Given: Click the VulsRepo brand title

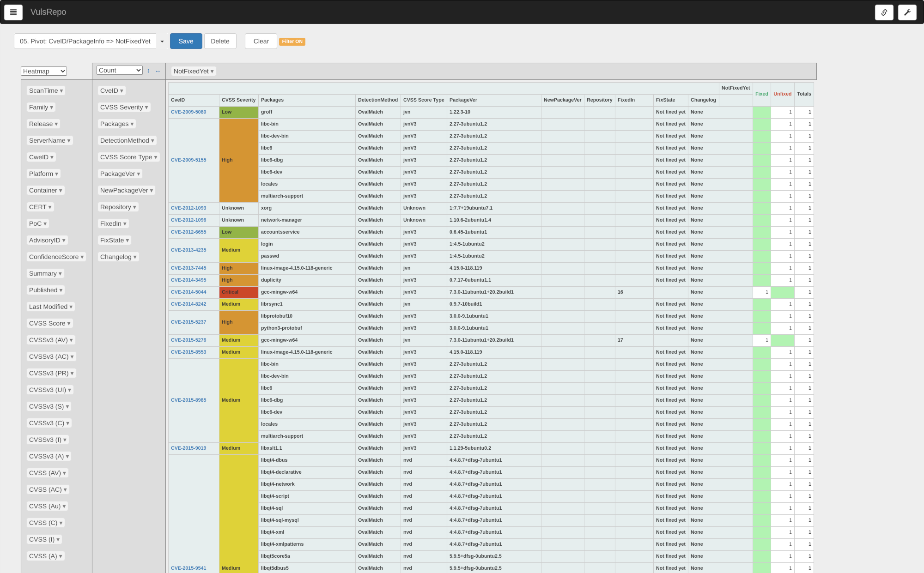Looking at the screenshot, I should [48, 12].
